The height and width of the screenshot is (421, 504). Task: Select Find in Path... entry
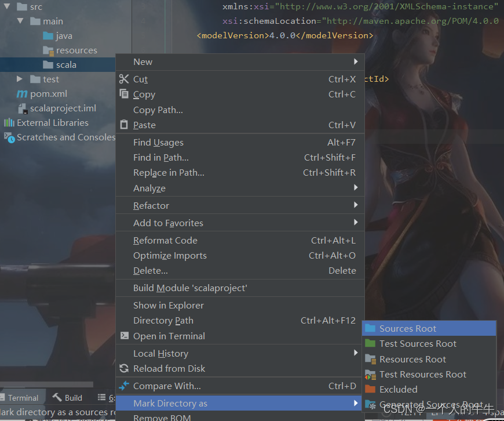[240, 157]
